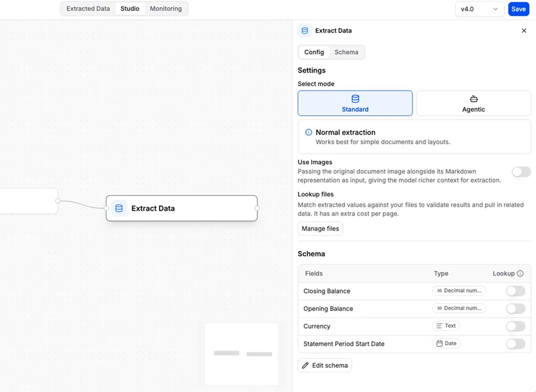Click the Manage files button
This screenshot has height=392, width=536.
[320, 229]
